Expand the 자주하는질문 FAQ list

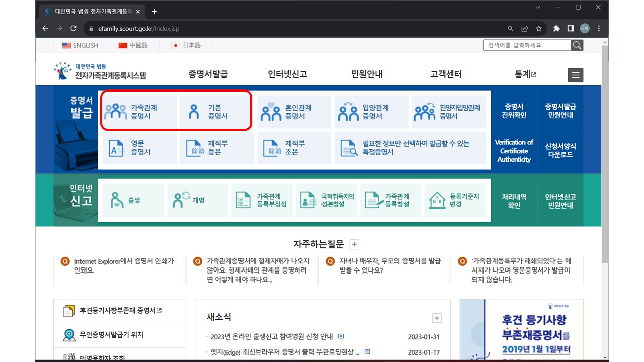(x=354, y=244)
